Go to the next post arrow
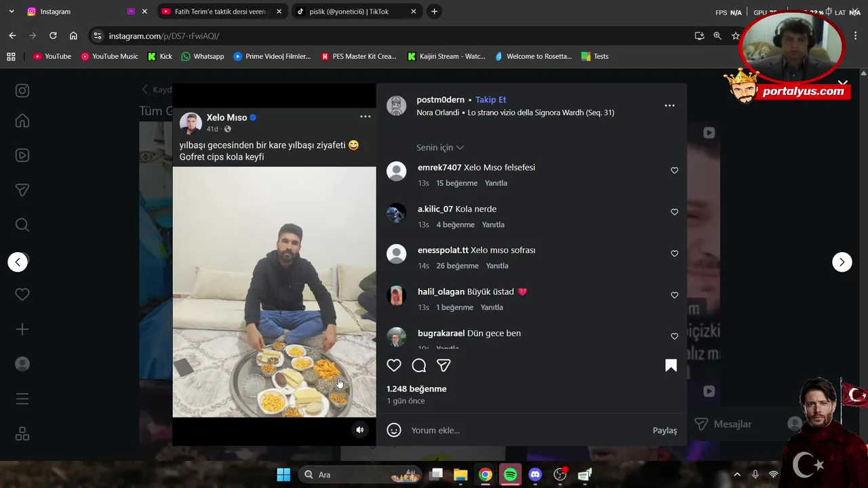This screenshot has width=868, height=488. (842, 262)
